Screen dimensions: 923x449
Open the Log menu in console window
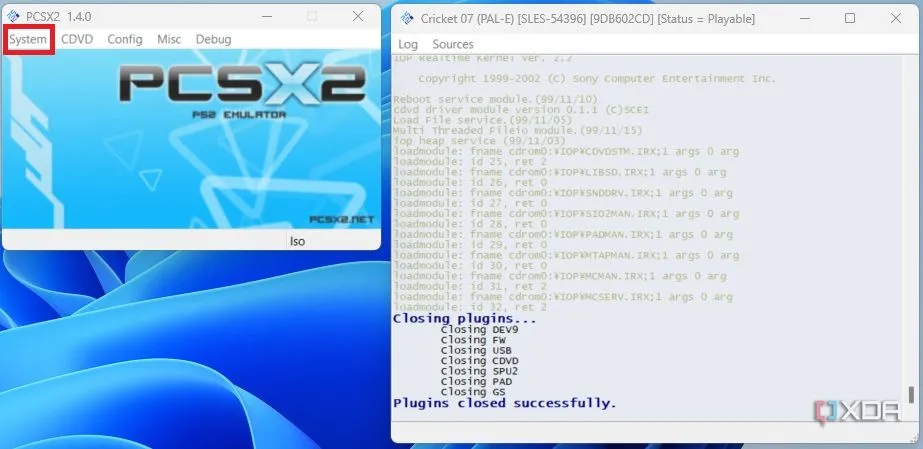[408, 44]
